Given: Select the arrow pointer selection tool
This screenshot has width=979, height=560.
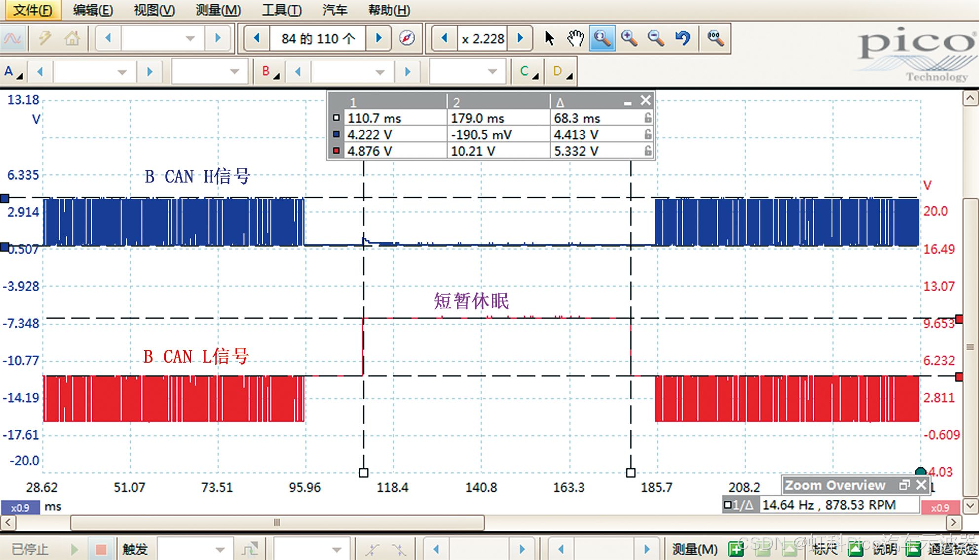Looking at the screenshot, I should tap(549, 38).
